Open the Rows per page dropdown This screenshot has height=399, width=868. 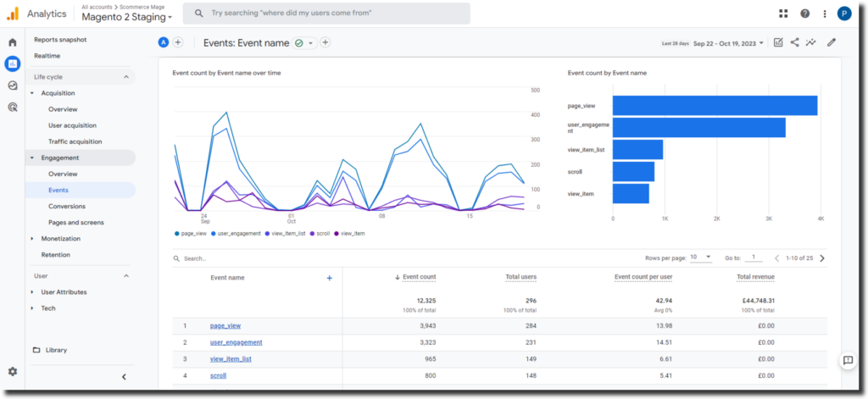pyautogui.click(x=699, y=258)
